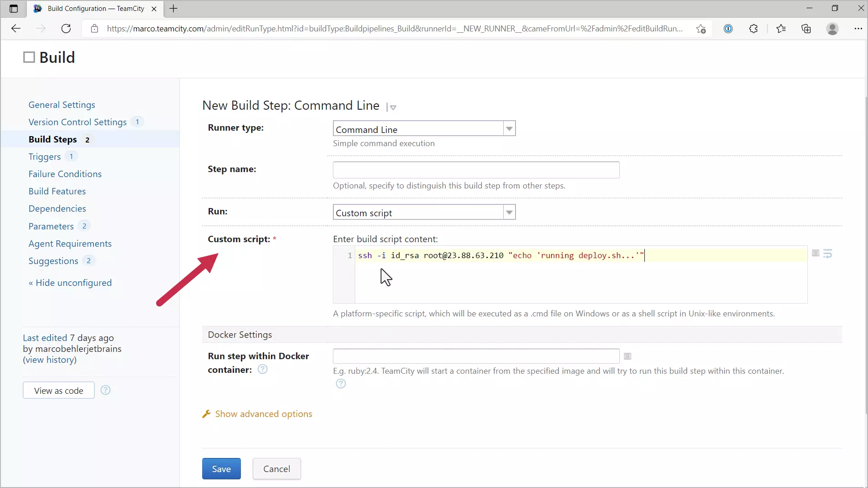
Task: Click the Docker image parameter picker icon
Action: point(627,356)
